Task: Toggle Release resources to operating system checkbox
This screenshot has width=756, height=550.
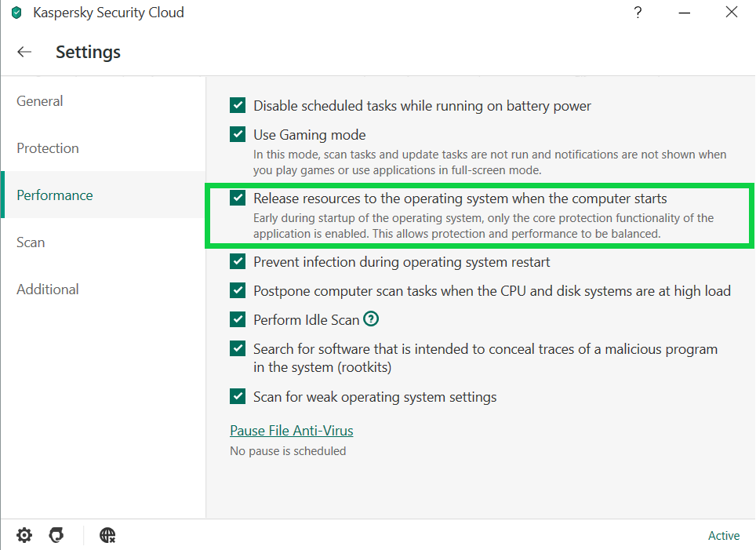Action: point(238,198)
